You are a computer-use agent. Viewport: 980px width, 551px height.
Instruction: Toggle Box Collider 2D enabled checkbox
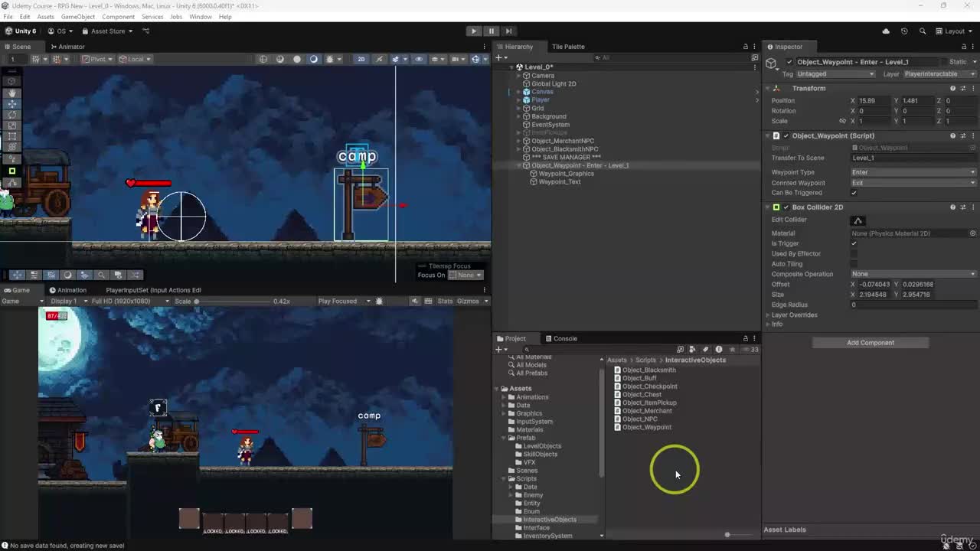coord(786,207)
